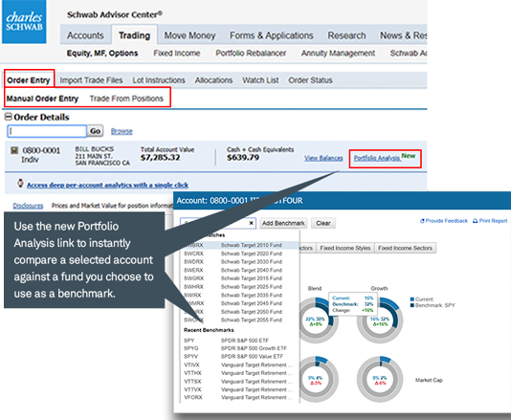Click the Go button
Image resolution: width=511 pixels, height=420 pixels.
(x=95, y=131)
